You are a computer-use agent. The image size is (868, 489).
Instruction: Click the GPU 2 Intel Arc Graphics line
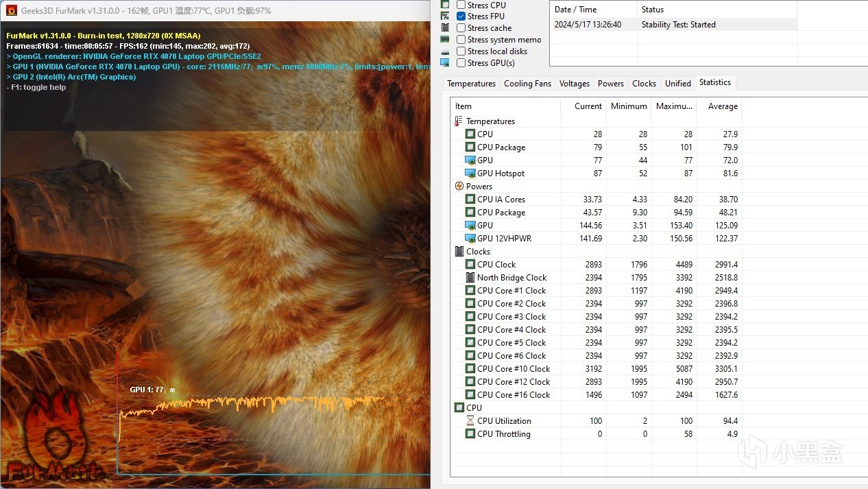coord(71,77)
